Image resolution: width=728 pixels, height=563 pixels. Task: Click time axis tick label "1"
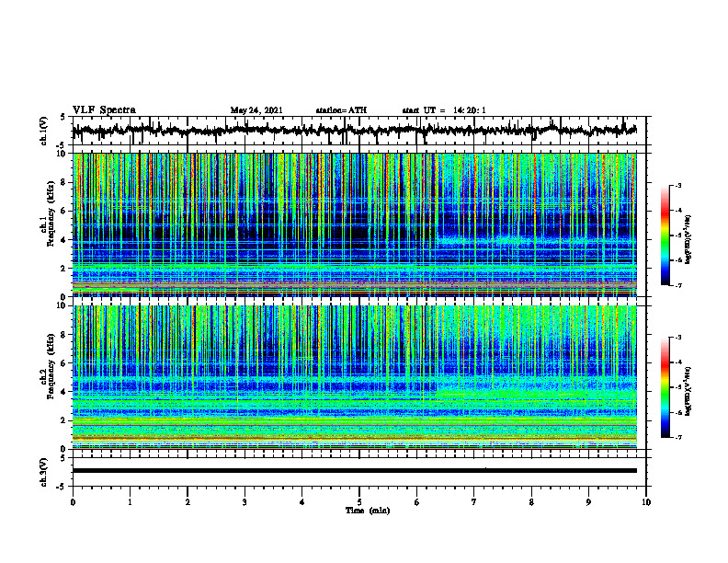130,502
